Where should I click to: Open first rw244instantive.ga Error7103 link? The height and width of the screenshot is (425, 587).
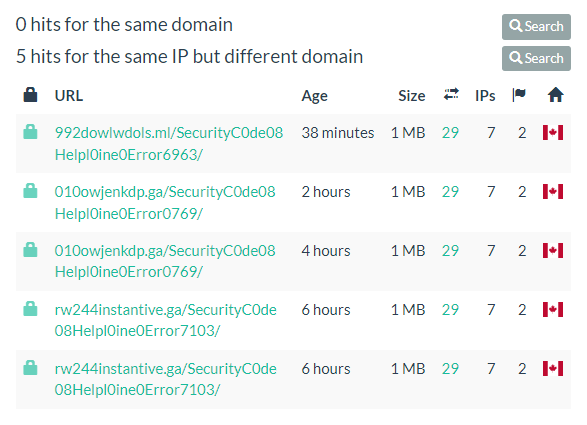click(x=165, y=320)
